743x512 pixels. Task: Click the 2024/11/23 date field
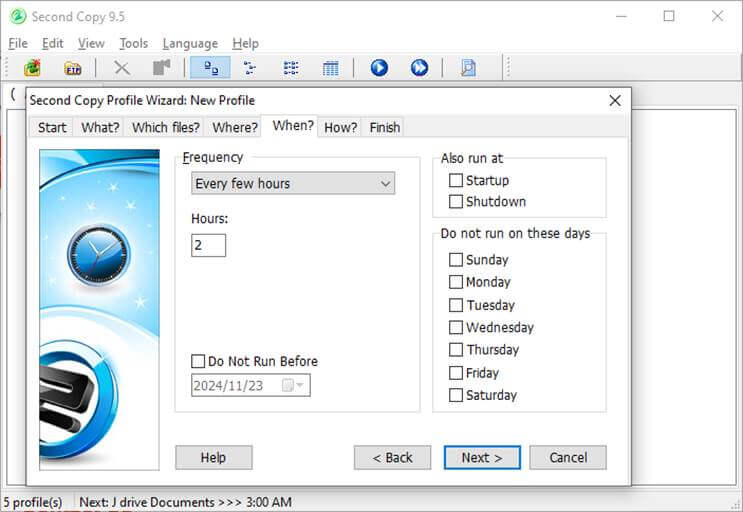click(x=251, y=385)
